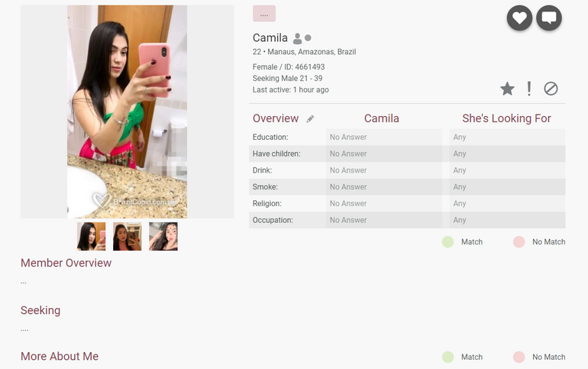Add Camila to favorites with star icon

507,89
